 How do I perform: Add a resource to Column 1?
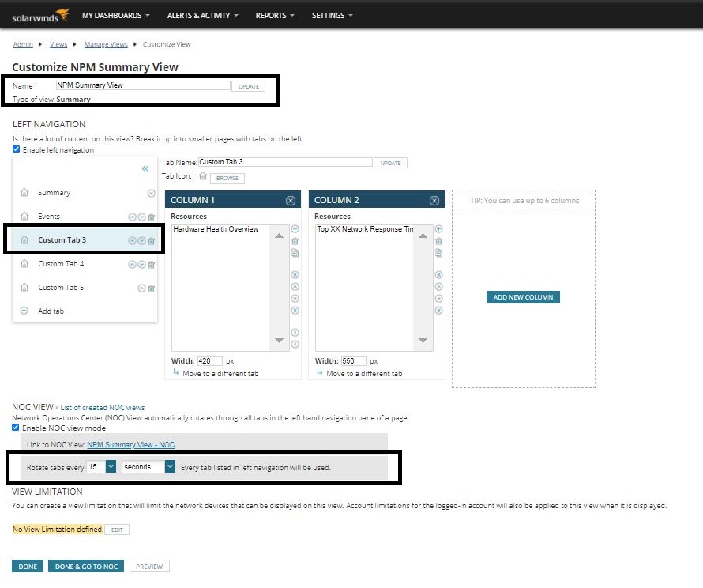coord(295,229)
